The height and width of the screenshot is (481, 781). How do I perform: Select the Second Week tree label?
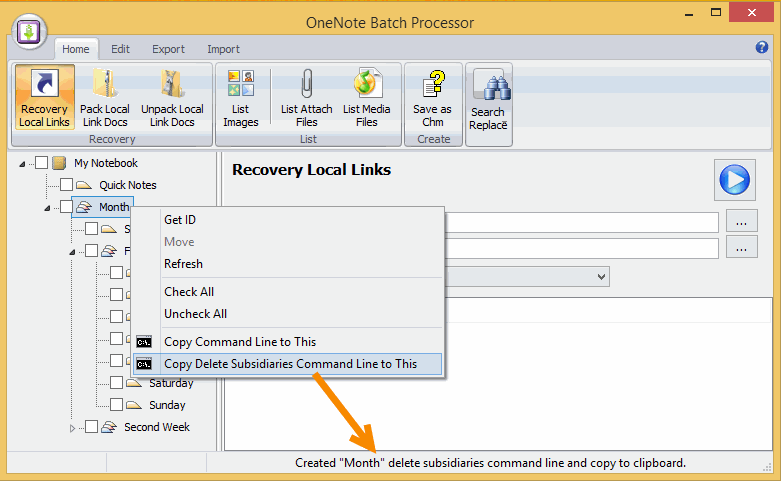157,427
